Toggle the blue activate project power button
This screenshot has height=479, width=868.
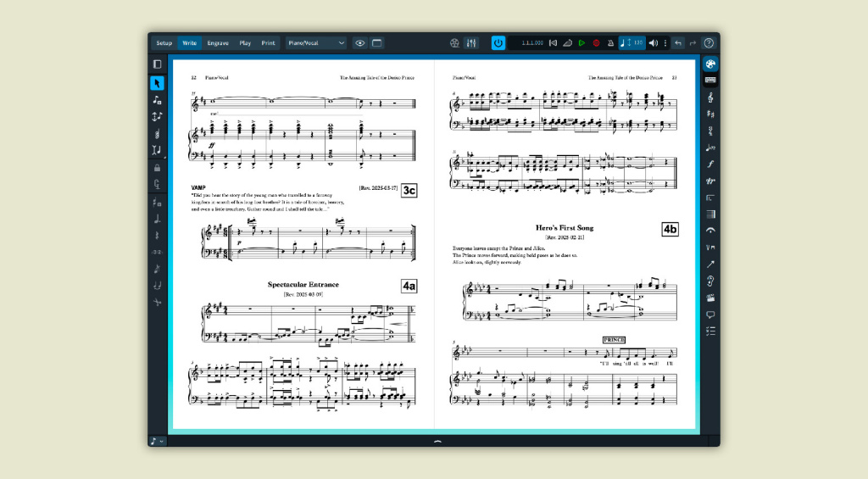pyautogui.click(x=498, y=42)
